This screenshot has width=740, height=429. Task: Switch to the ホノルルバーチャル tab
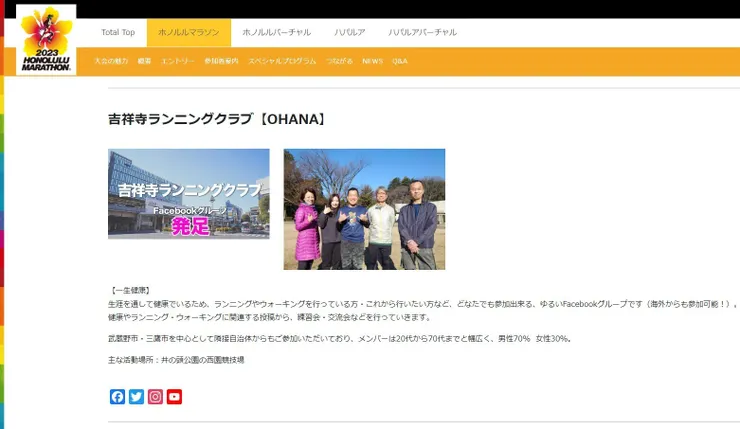276,32
